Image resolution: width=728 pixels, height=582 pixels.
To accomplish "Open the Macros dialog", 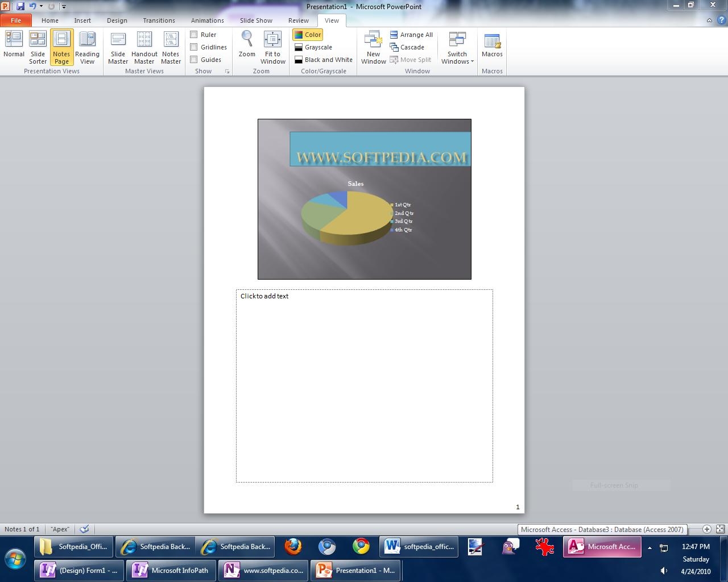I will click(x=492, y=45).
